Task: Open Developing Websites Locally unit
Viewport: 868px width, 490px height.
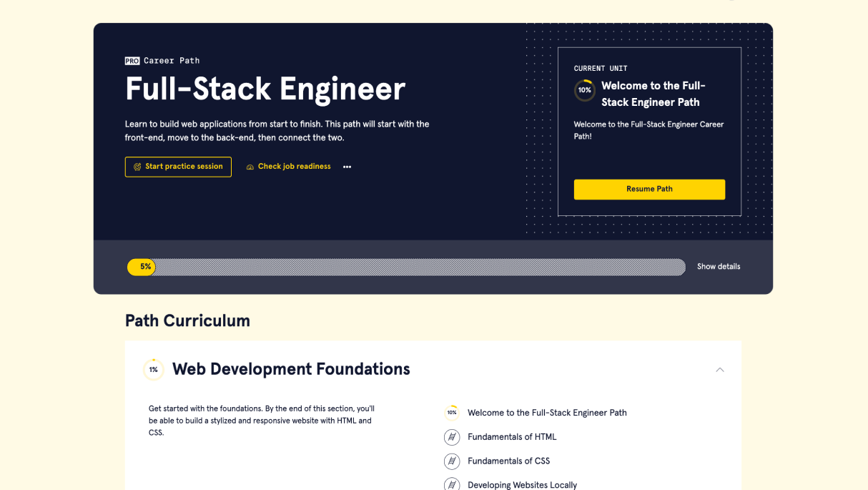Action: click(522, 485)
